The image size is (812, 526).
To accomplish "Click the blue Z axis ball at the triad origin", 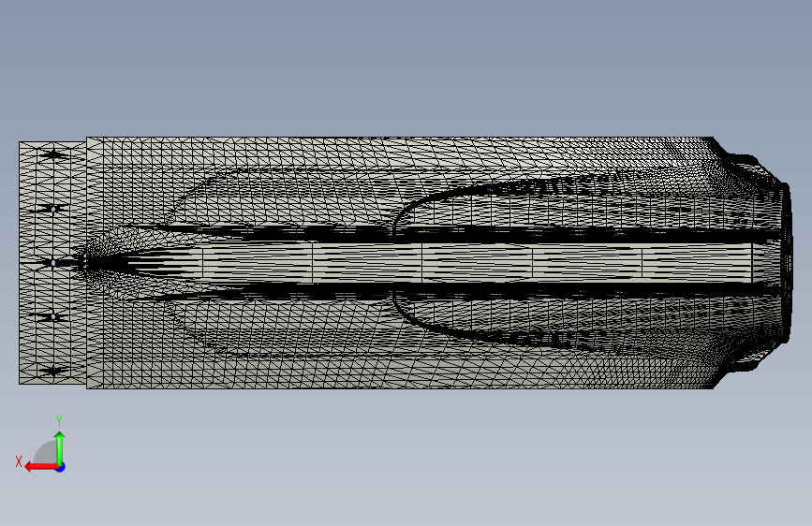I will tap(61, 467).
